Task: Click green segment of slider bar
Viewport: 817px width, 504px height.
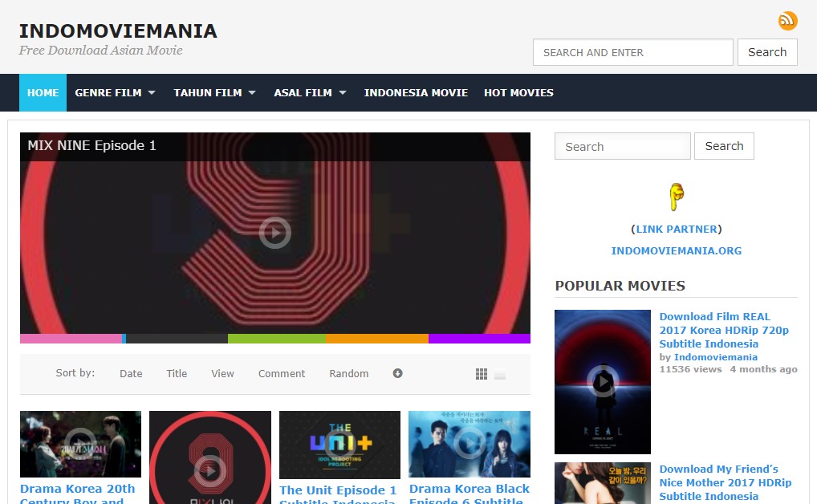Action: click(x=277, y=339)
